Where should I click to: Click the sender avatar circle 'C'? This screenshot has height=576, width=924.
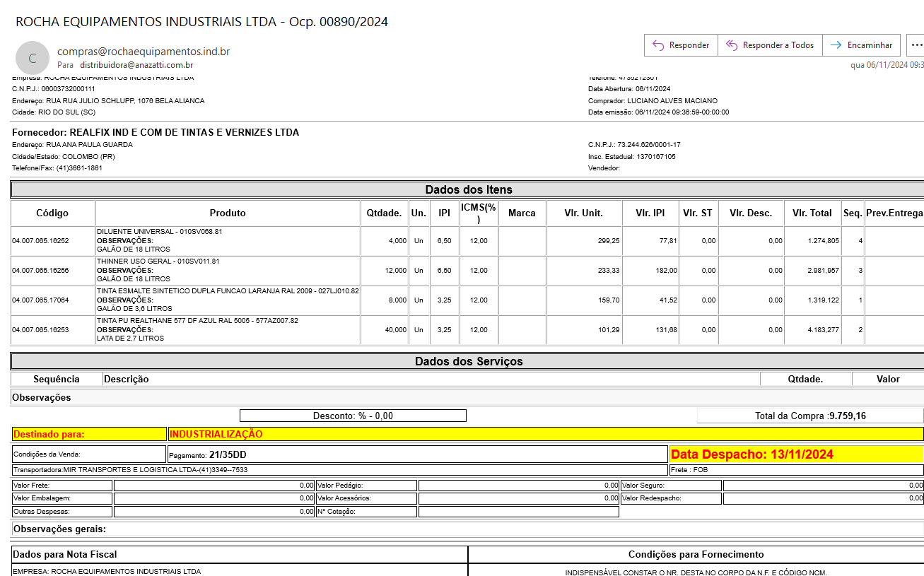[33, 58]
